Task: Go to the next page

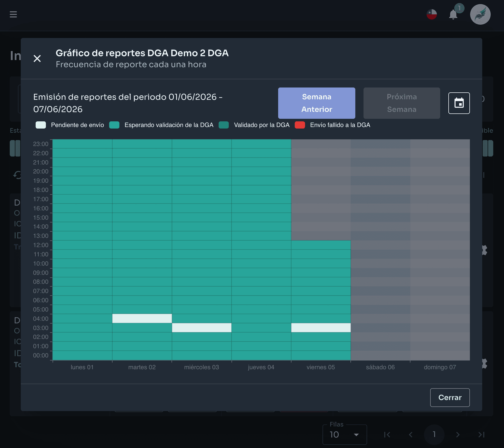Action: 458,434
